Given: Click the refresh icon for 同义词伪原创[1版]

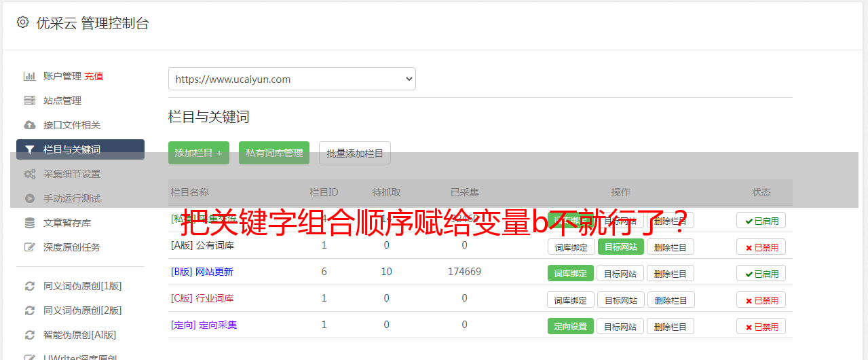Looking at the screenshot, I should tap(29, 286).
